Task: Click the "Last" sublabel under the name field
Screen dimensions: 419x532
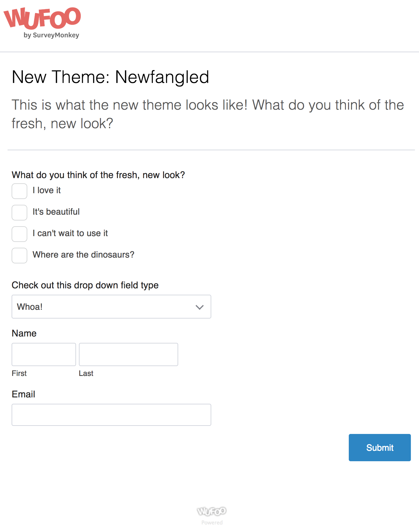Action: click(86, 373)
